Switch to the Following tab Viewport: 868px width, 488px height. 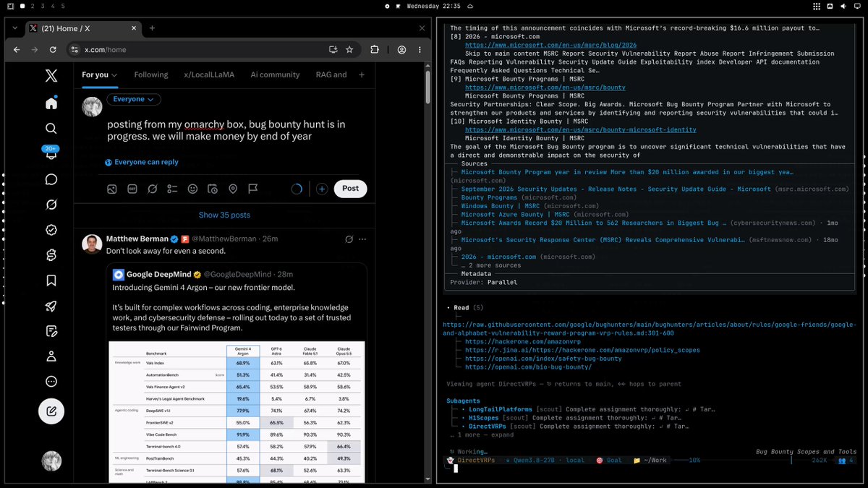151,74
